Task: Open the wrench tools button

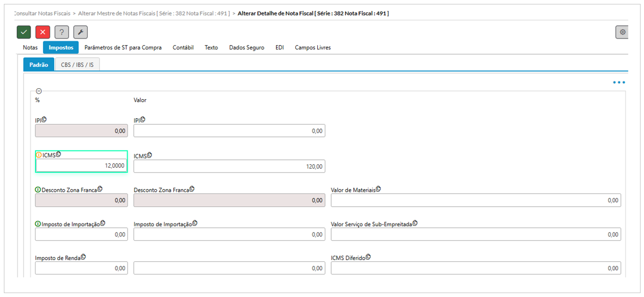Action: pos(81,32)
